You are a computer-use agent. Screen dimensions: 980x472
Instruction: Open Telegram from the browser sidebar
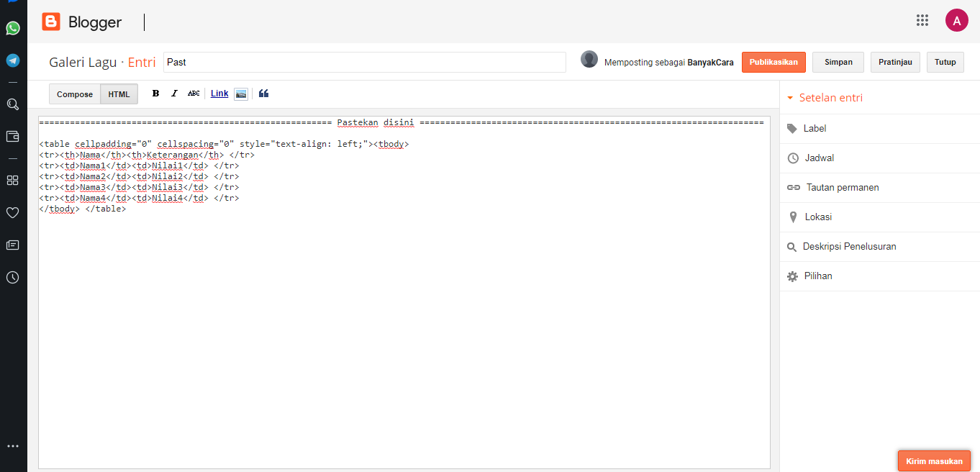click(x=13, y=60)
